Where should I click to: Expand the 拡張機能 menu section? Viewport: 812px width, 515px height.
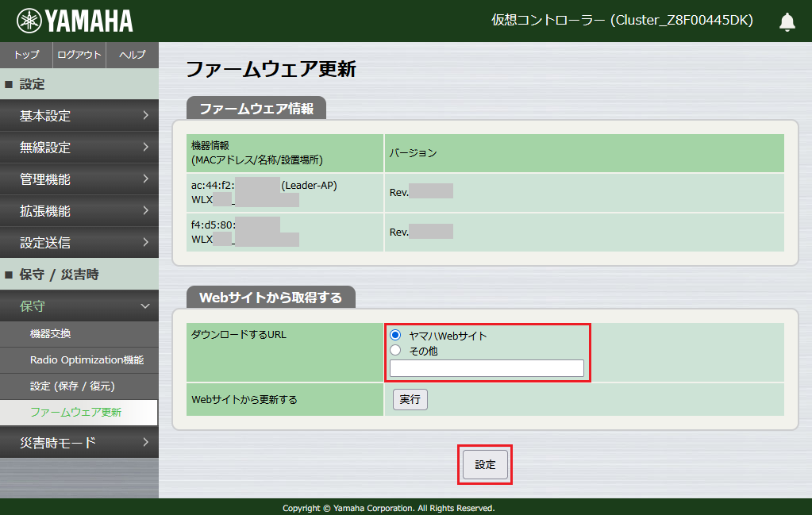79,211
